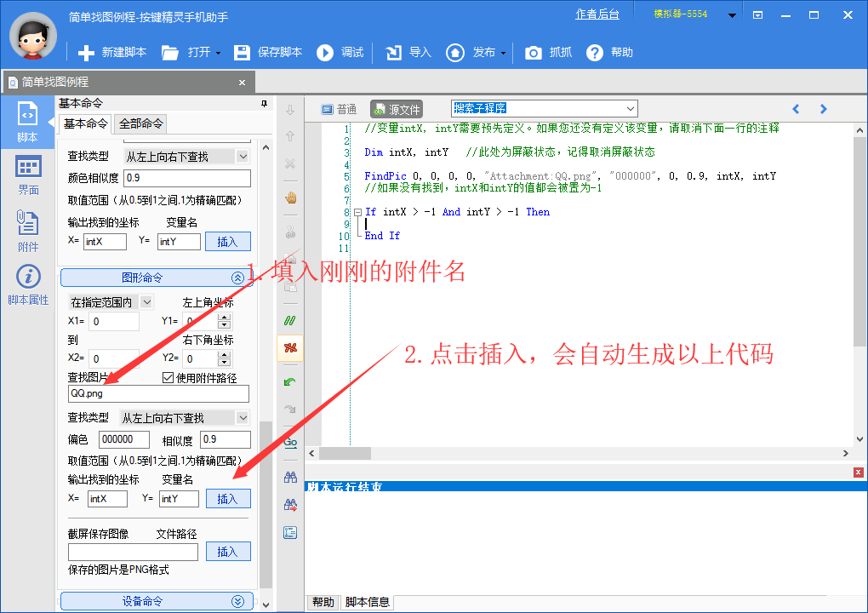The height and width of the screenshot is (613, 868).
Task: Click 插入 button beside 颜色相似度 intY field
Action: (x=227, y=242)
